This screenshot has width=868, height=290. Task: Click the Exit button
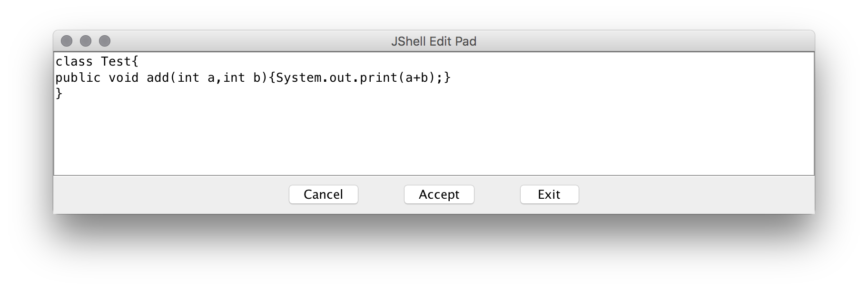coord(549,194)
